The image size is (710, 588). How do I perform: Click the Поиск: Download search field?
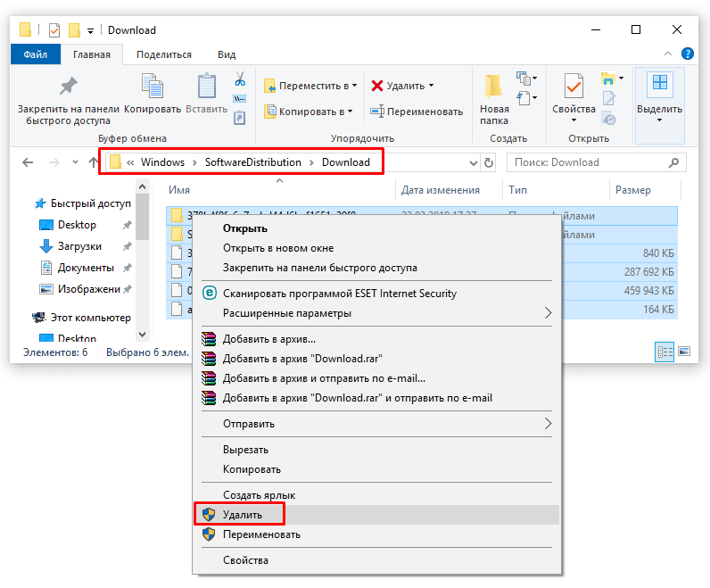coord(587,162)
